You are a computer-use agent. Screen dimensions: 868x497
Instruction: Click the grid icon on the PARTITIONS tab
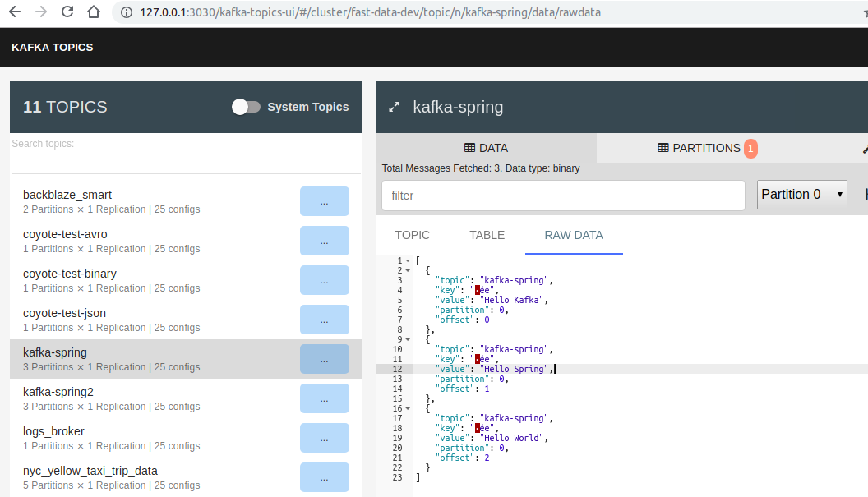click(663, 148)
